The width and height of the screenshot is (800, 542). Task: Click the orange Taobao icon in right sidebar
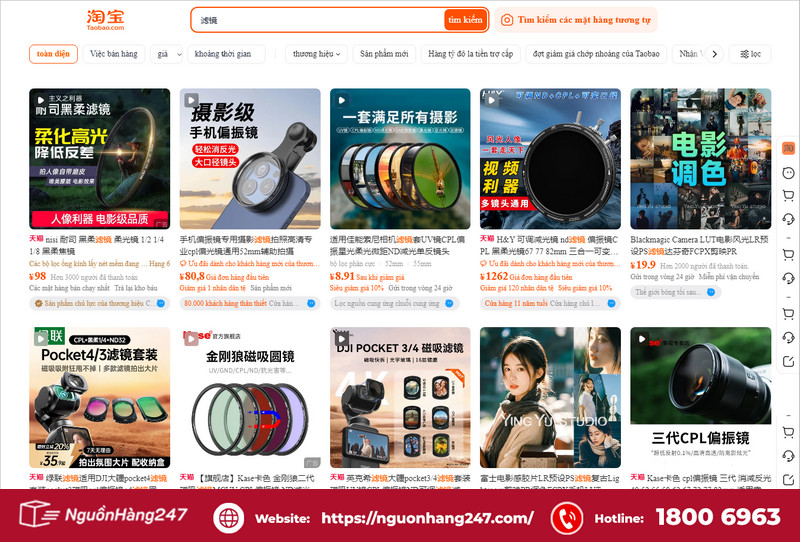[788, 149]
